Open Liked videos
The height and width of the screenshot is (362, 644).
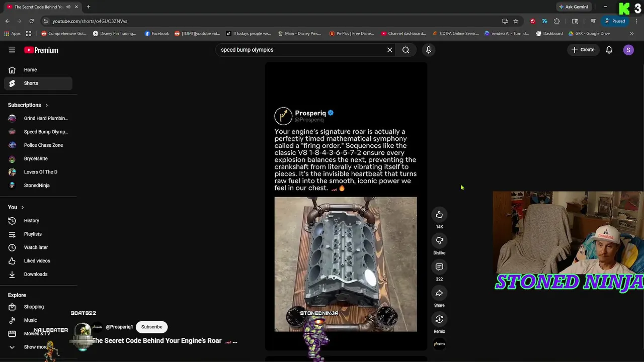point(38,261)
